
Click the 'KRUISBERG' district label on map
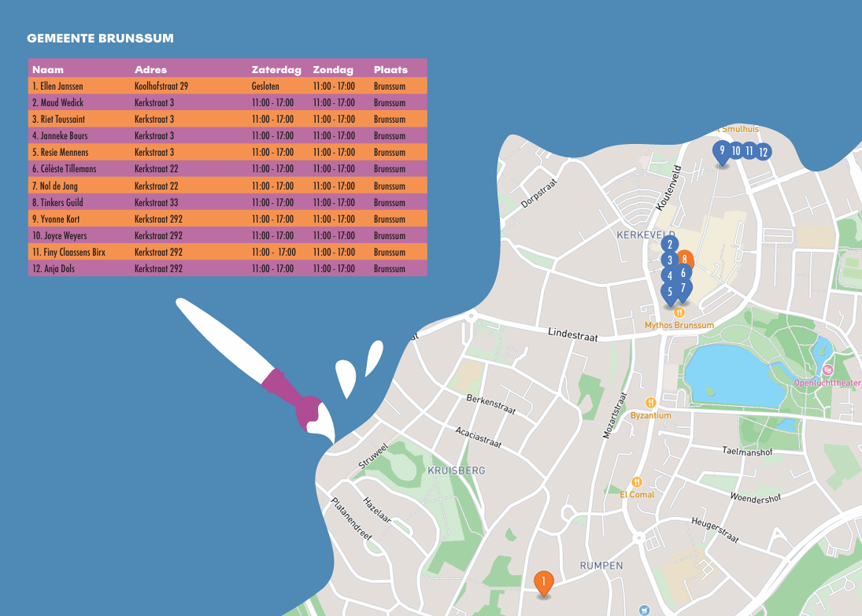tap(457, 470)
